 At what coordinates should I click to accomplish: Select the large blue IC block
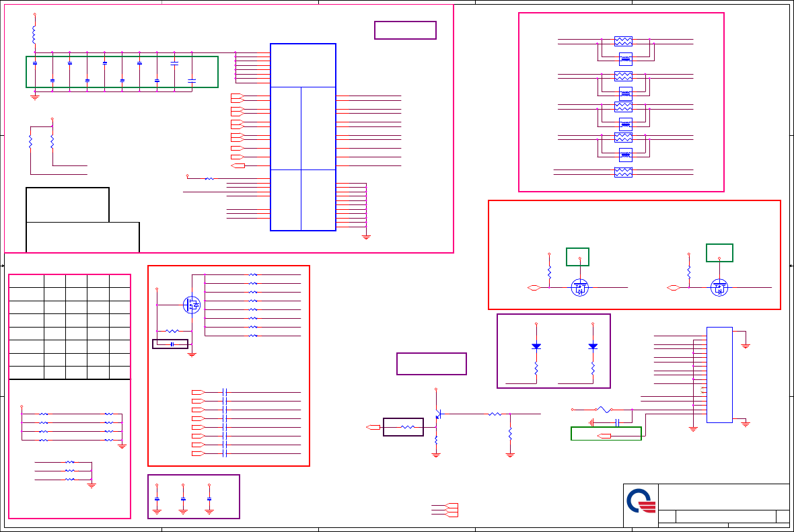pos(303,137)
